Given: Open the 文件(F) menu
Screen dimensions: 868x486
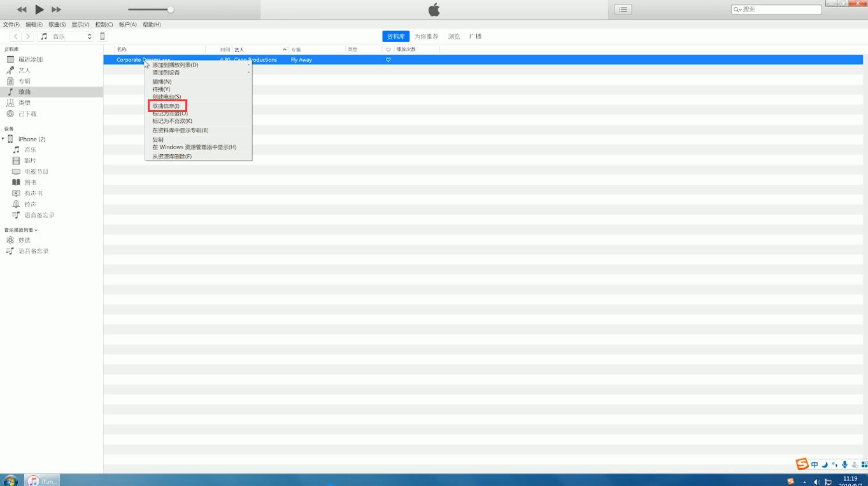Looking at the screenshot, I should tap(11, 25).
